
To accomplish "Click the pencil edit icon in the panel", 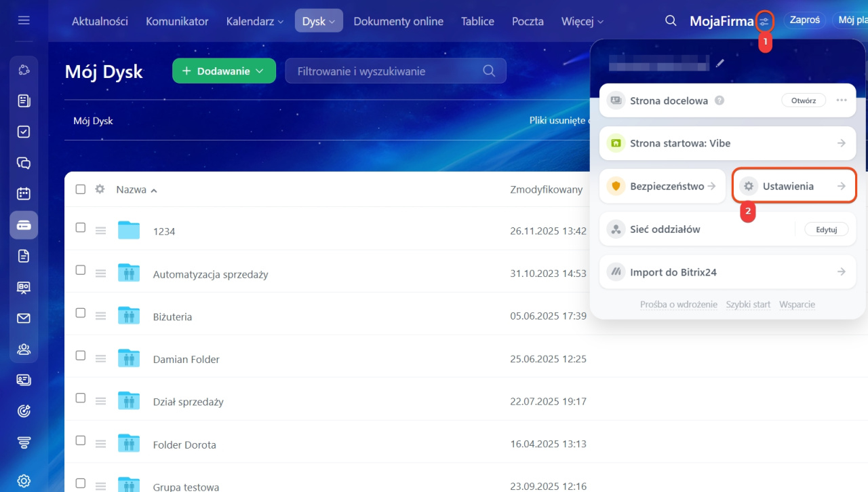I will 720,63.
